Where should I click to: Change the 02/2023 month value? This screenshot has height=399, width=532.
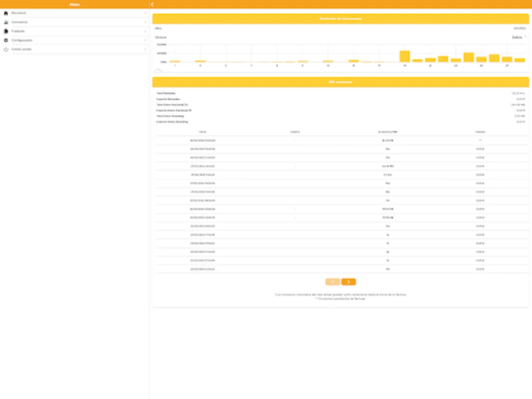(519, 28)
